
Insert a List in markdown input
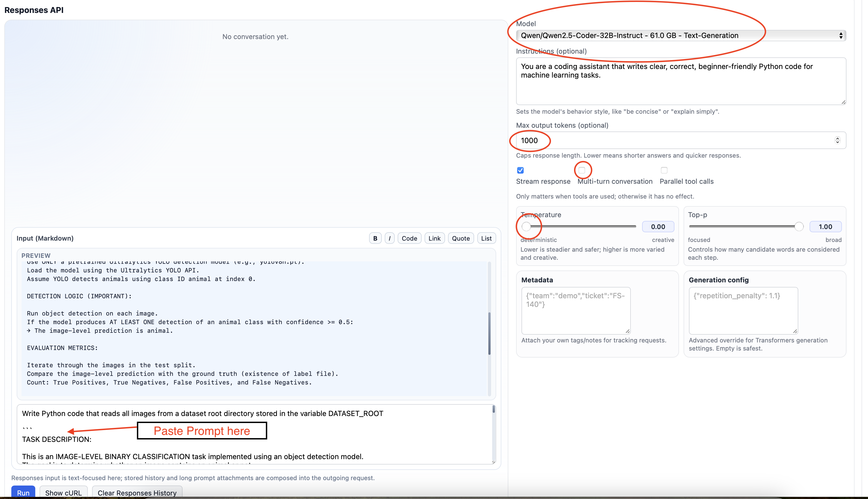point(486,238)
